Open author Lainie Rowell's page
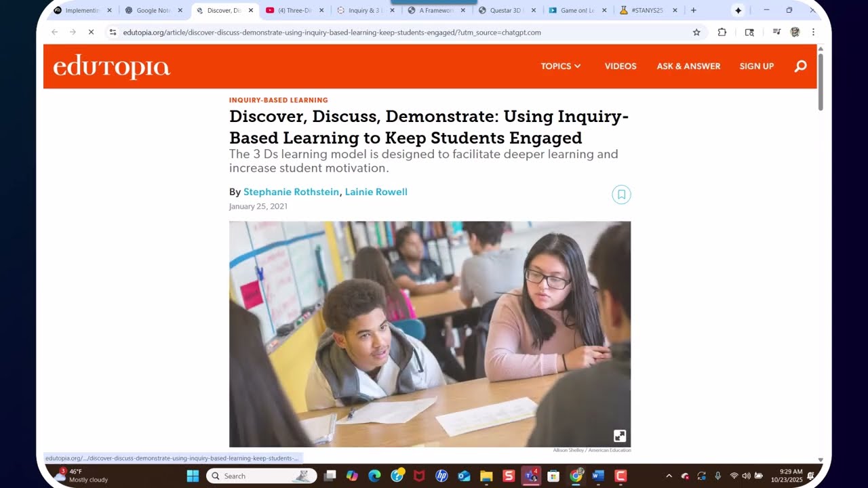 click(376, 192)
